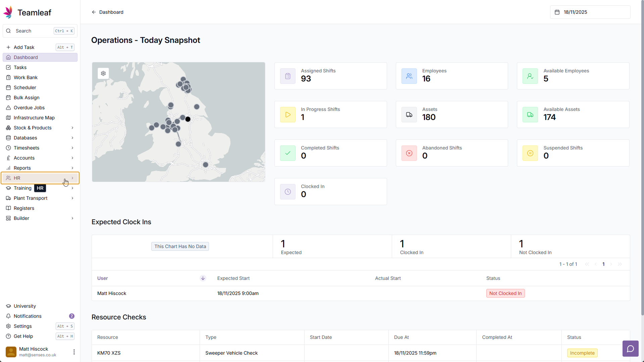
Task: Click the Suspended Shifts pause icon
Action: pos(530,153)
